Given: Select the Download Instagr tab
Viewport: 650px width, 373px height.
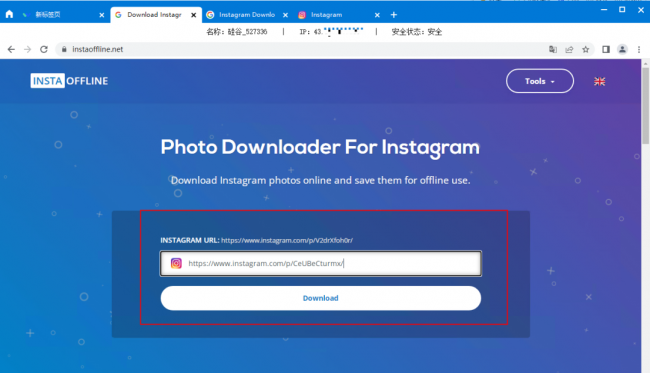Looking at the screenshot, I should (156, 15).
